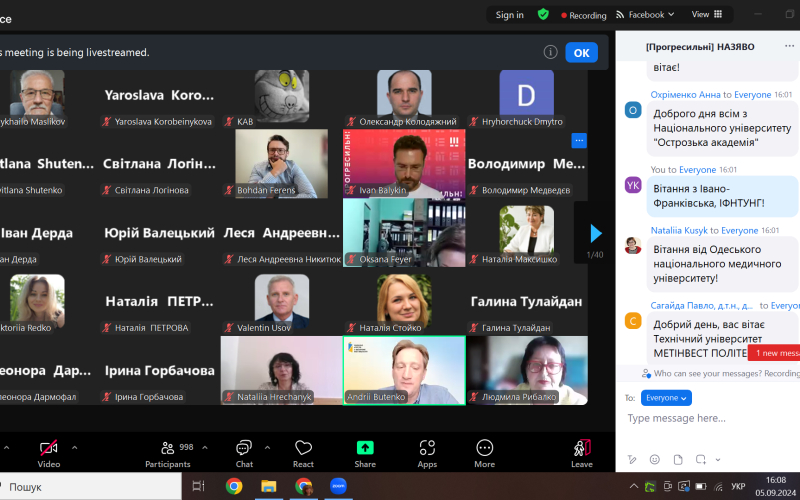
Task: Go to next gallery page arrow
Action: pos(595,233)
